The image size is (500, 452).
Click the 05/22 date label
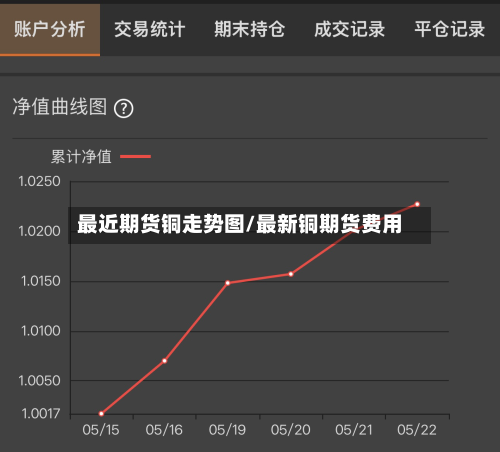coord(417,430)
